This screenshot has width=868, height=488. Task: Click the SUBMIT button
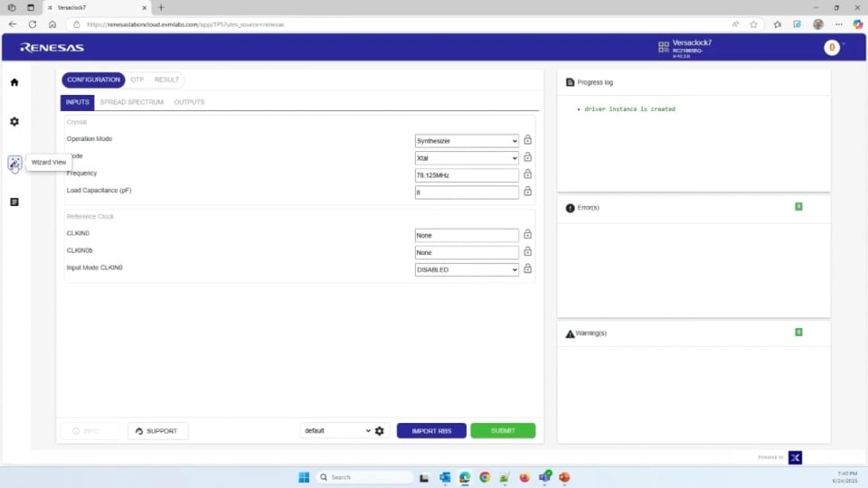pos(504,430)
